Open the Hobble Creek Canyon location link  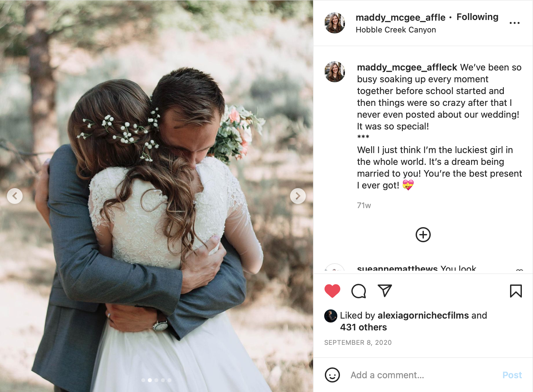(x=396, y=30)
